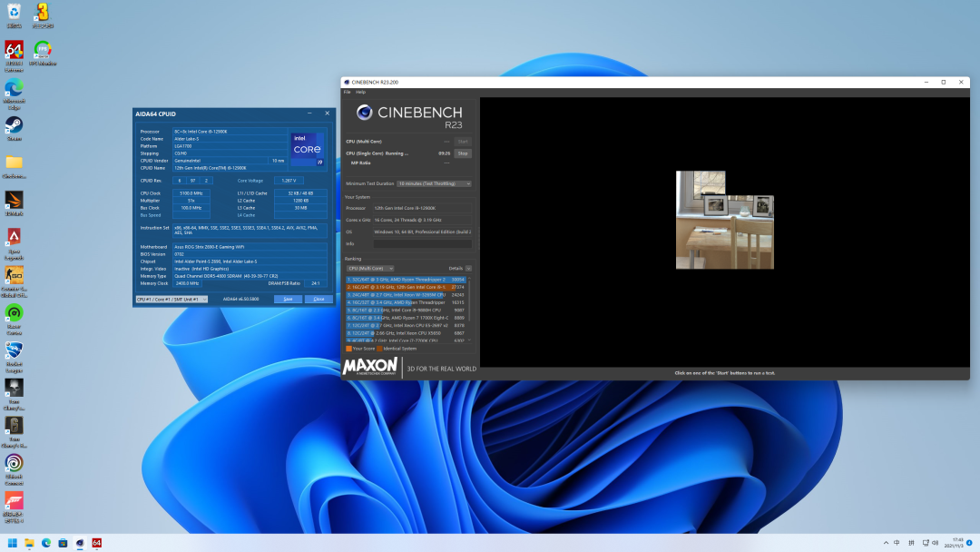The height and width of the screenshot is (552, 980).
Task: Switch to Cinebench in the taskbar
Action: pyautogui.click(x=80, y=543)
